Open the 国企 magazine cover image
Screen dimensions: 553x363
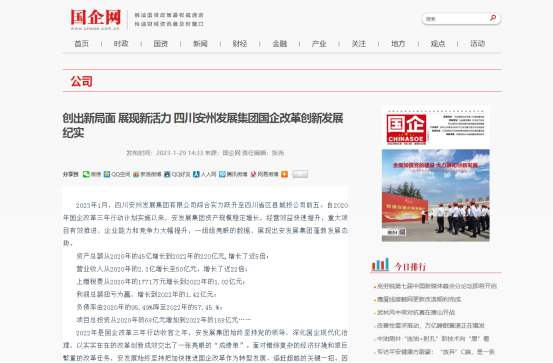click(x=436, y=174)
